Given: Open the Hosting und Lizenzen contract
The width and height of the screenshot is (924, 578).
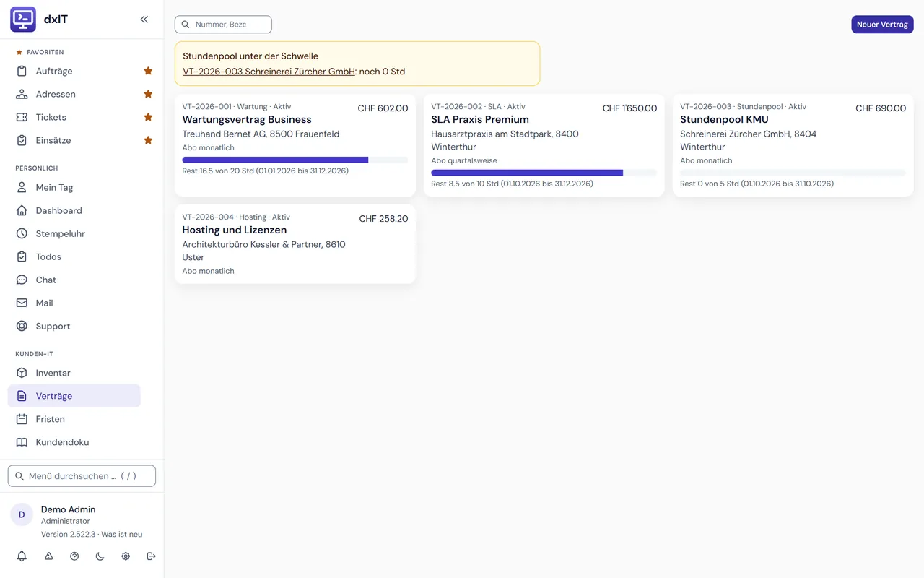Looking at the screenshot, I should coord(235,230).
